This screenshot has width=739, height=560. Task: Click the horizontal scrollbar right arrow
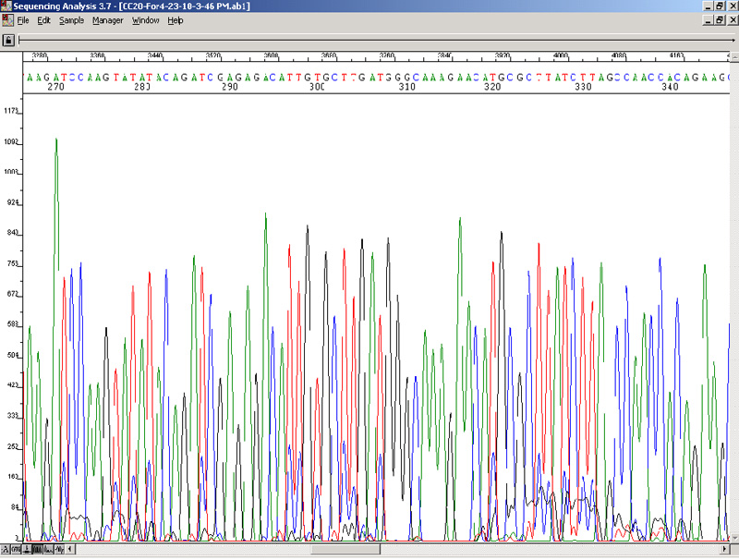tap(725, 549)
